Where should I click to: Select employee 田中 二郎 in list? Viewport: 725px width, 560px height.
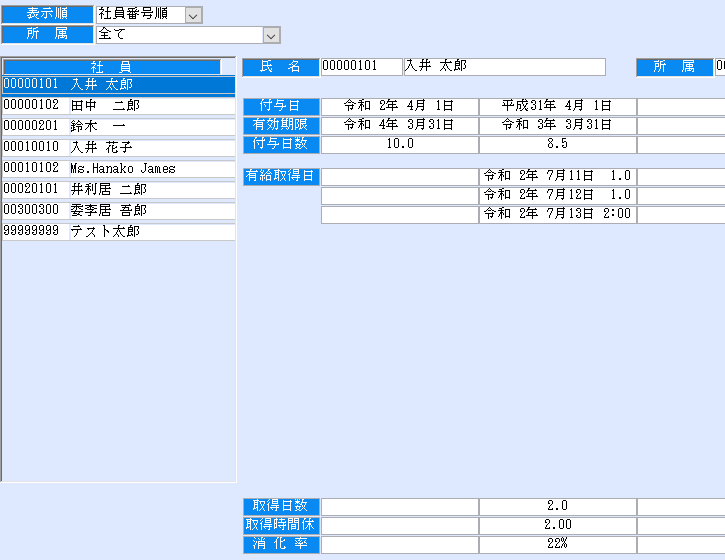[118, 106]
